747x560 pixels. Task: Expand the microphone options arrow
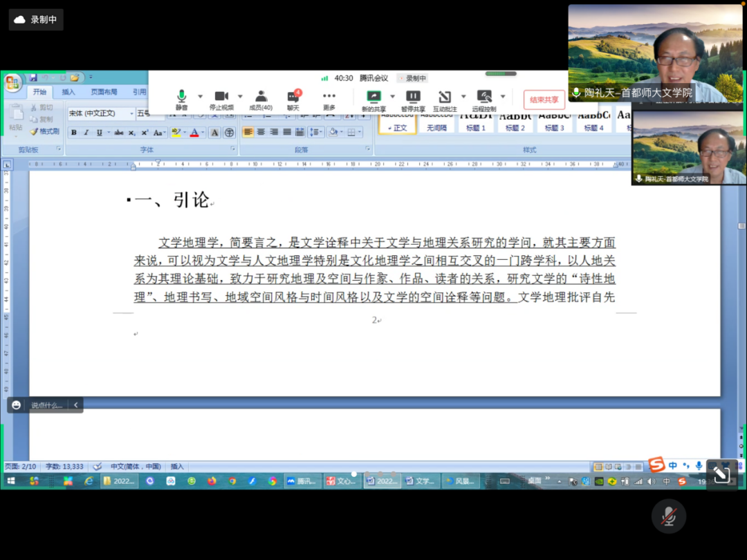(201, 97)
